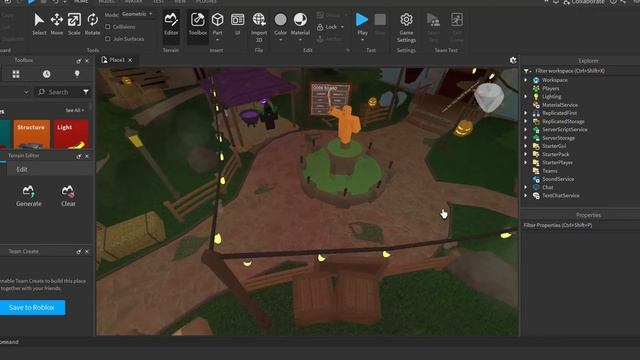
Task: Expand the Workspace tree node
Action: tap(526, 80)
